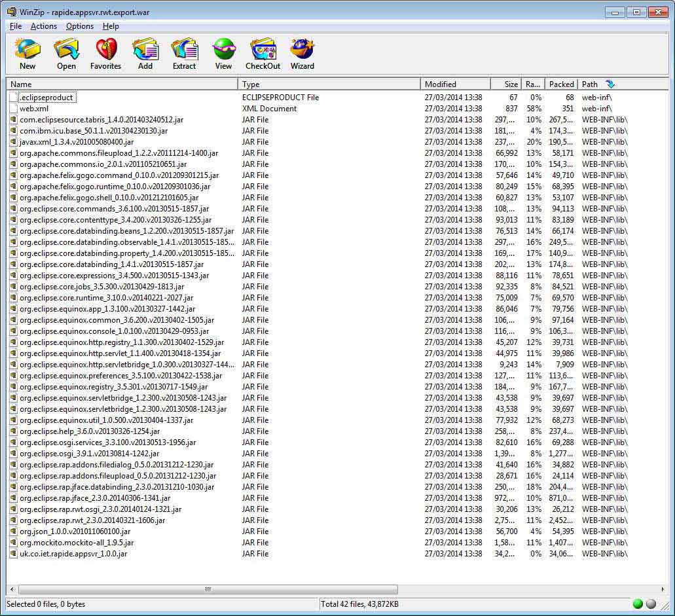The image size is (675, 616).
Task: Select org.eclipse.rap.rwt.osgi_2.3.0.20140124-1321.jar
Action: [x=101, y=509]
